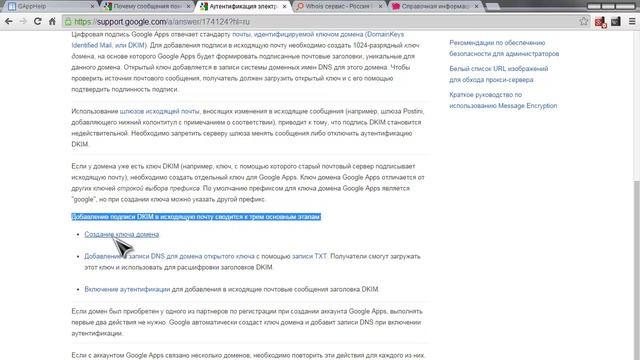Viewport: 640px width, 360px height.
Task: Open the Chrome hamburger menu
Action: (x=632, y=21)
